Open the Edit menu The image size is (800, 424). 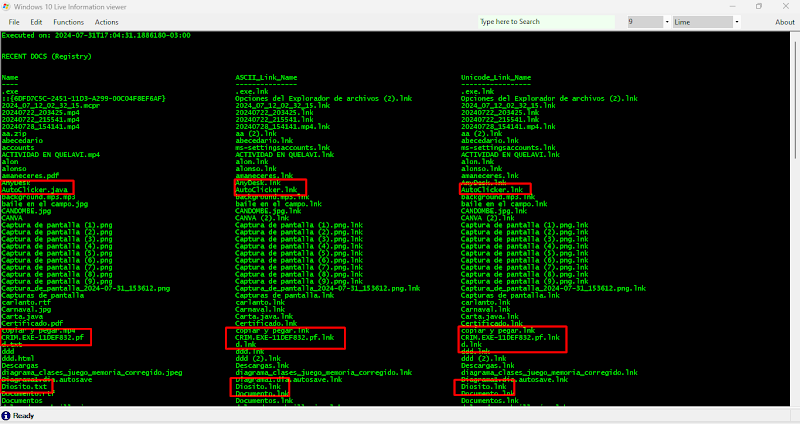[x=36, y=22]
